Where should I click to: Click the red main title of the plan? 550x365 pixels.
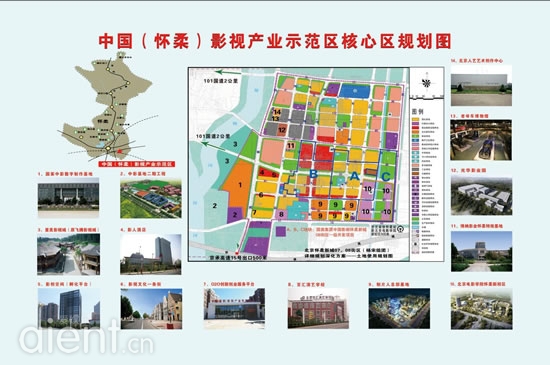click(x=275, y=41)
